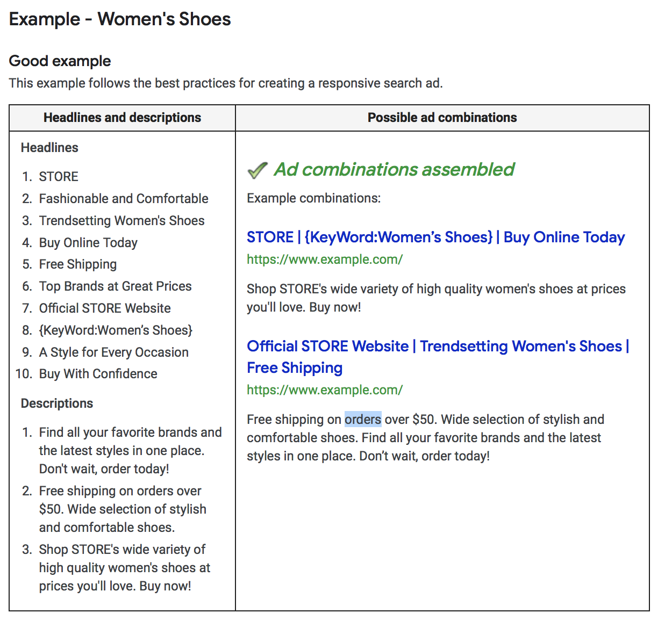Image resolution: width=672 pixels, height=620 pixels.
Task: Open the first ad headline link starting with STORE
Action: 435,237
